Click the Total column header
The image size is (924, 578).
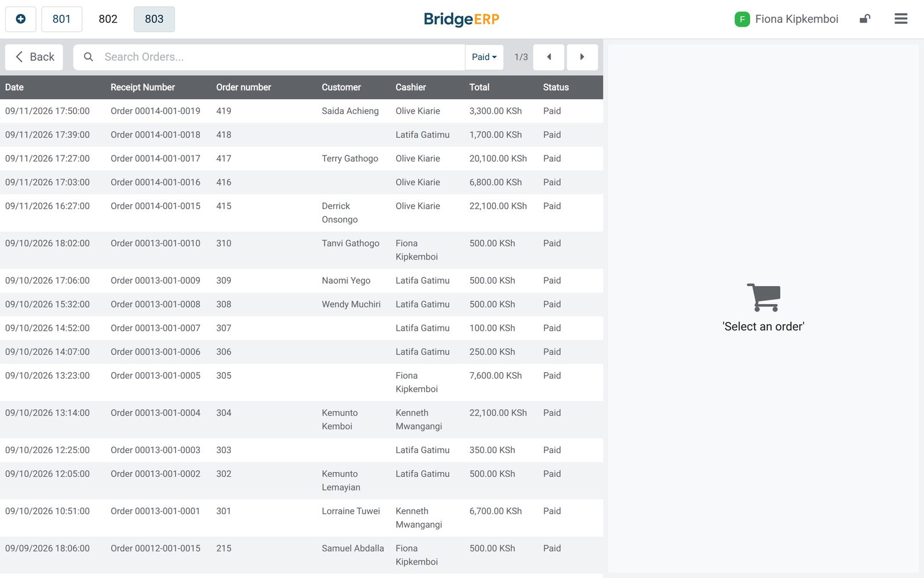click(x=479, y=87)
